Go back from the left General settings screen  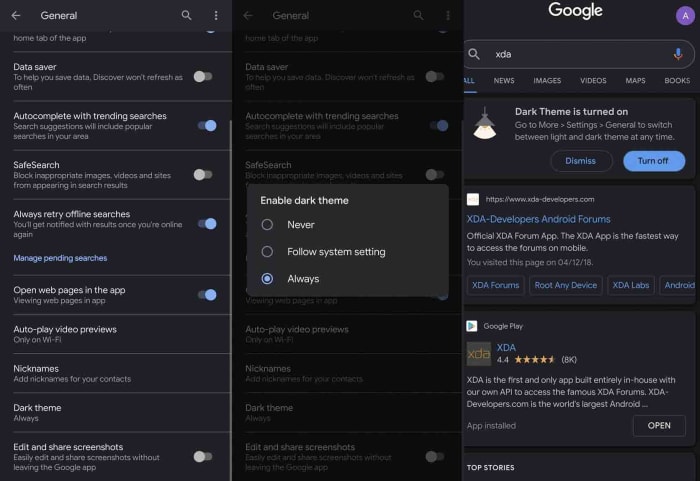(16, 16)
